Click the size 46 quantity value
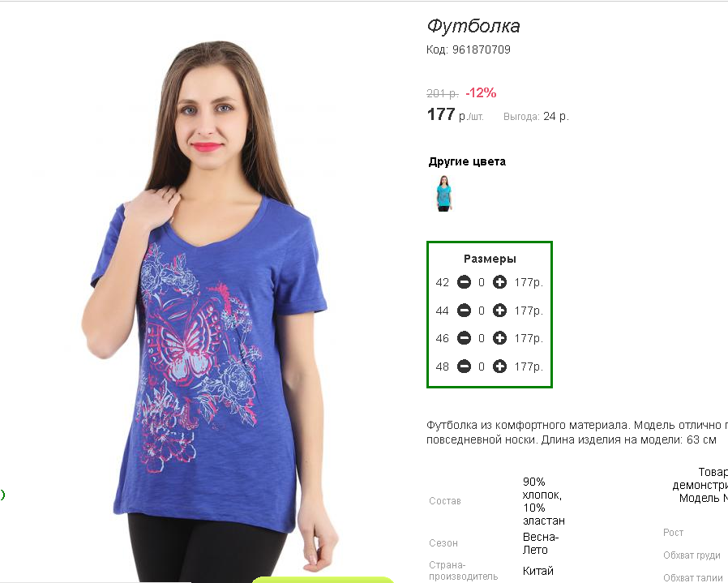Image resolution: width=728 pixels, height=583 pixels. click(482, 339)
